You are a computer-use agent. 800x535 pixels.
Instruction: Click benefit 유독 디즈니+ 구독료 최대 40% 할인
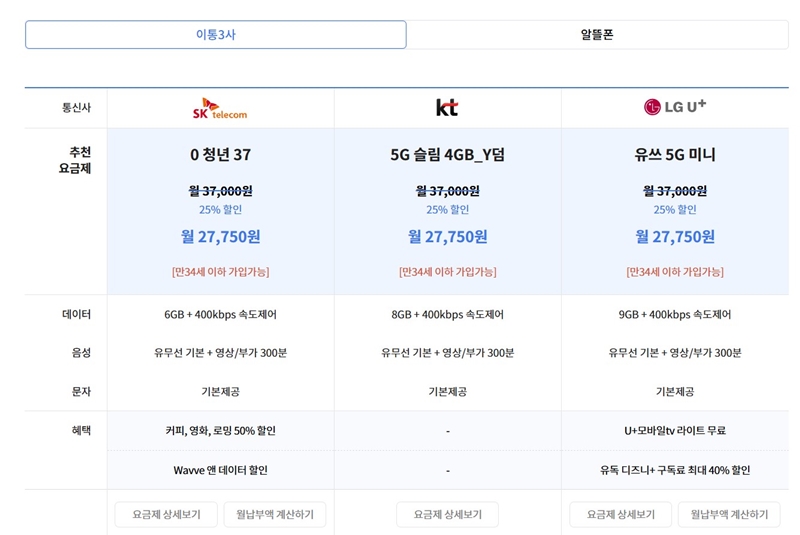pos(674,470)
